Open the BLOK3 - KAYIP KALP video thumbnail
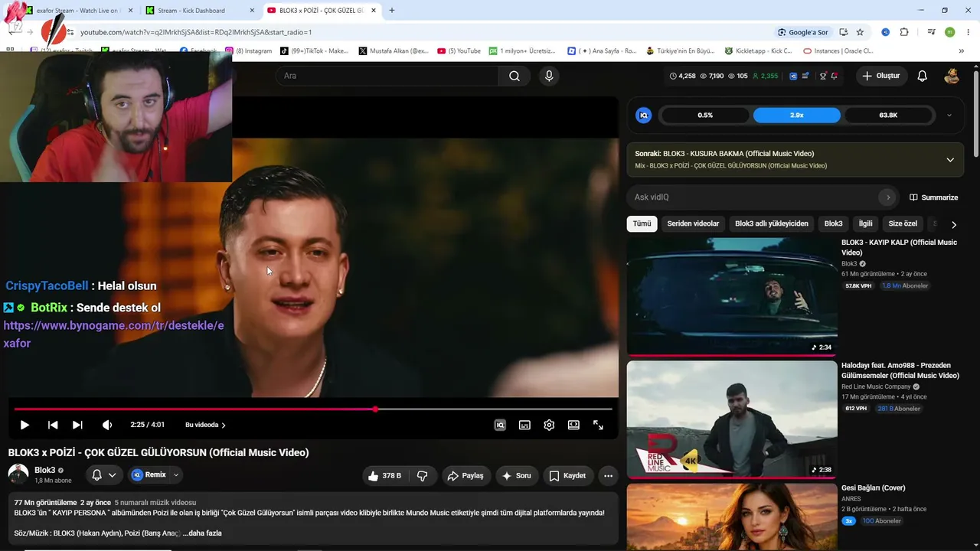 [732, 296]
